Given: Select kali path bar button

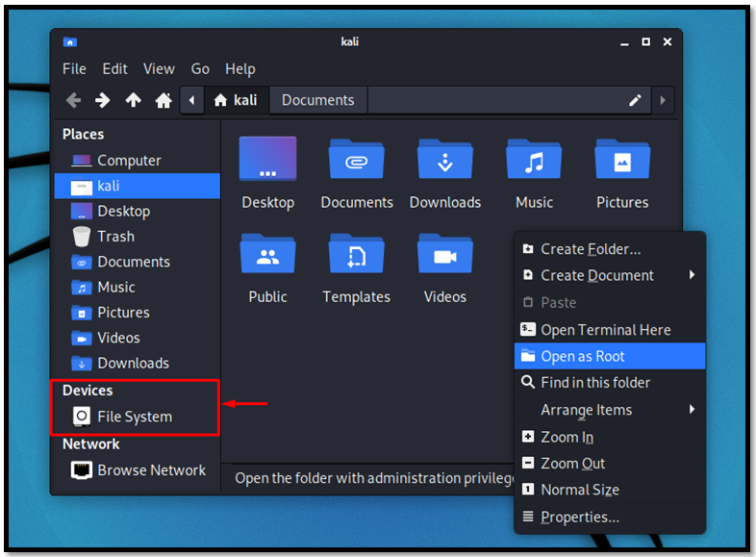Looking at the screenshot, I should [237, 100].
